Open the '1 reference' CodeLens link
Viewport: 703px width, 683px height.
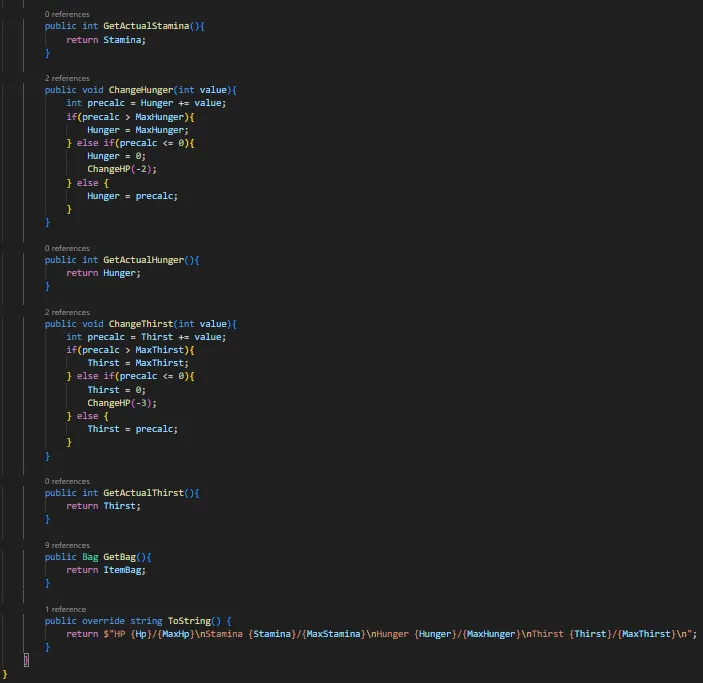pyautogui.click(x=65, y=609)
